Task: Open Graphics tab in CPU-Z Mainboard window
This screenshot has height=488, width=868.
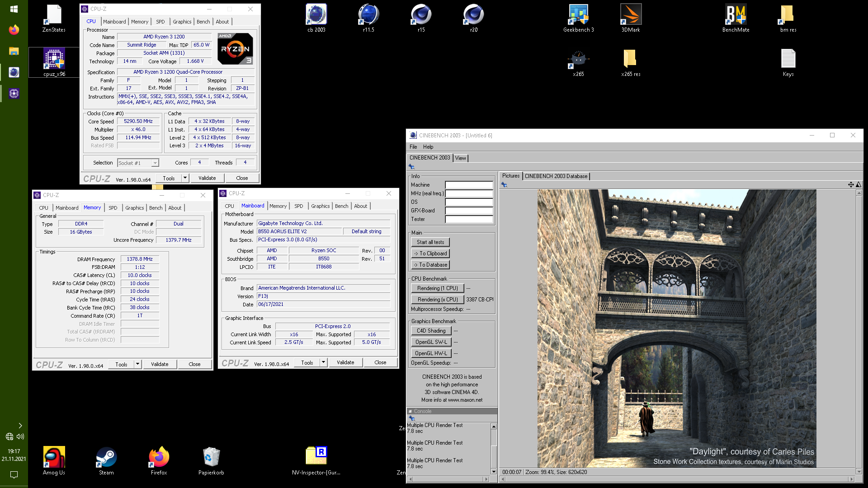Action: [321, 206]
